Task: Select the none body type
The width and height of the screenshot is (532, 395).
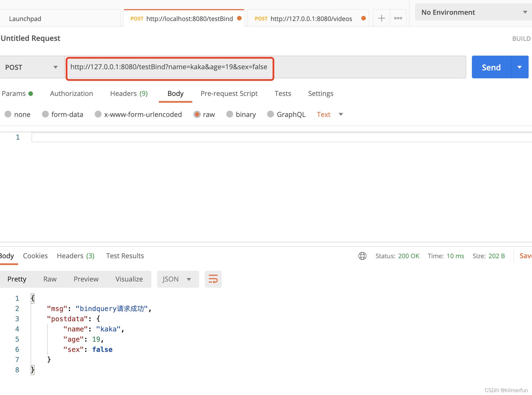Action: pyautogui.click(x=18, y=114)
